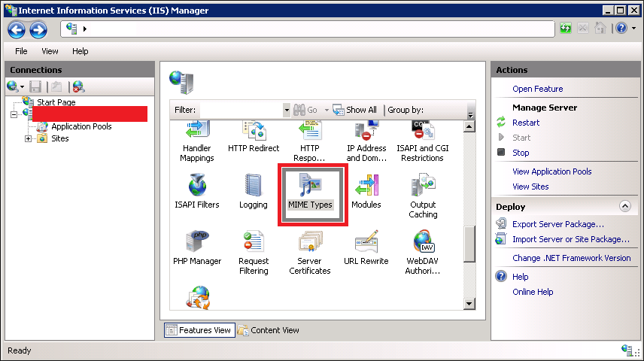Select Sites in Connections tree
The width and height of the screenshot is (644, 361).
pyautogui.click(x=60, y=139)
